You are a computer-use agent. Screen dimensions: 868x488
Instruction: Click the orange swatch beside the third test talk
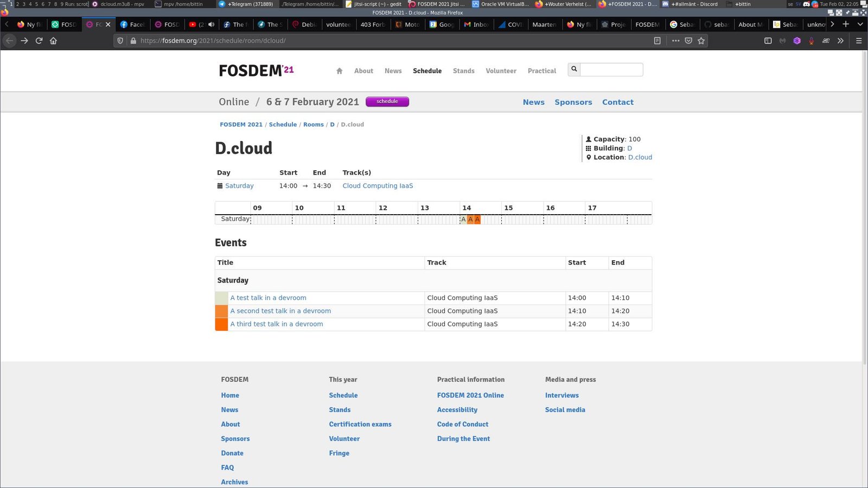pyautogui.click(x=221, y=324)
